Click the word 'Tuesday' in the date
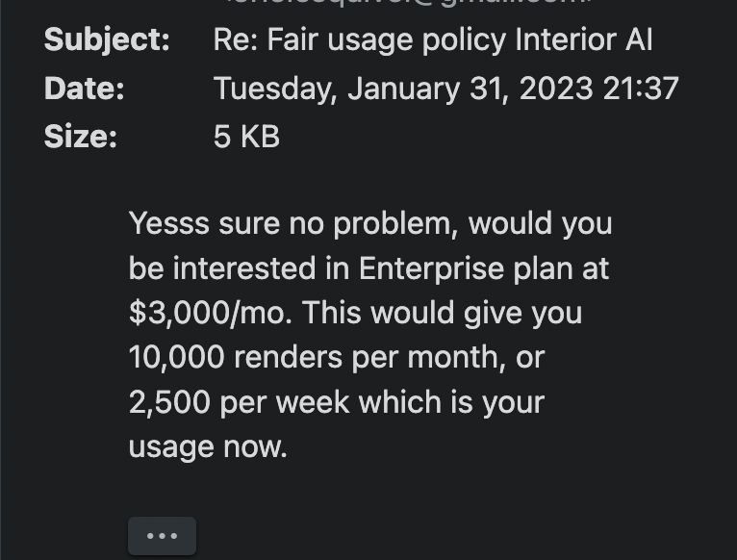 (276, 89)
